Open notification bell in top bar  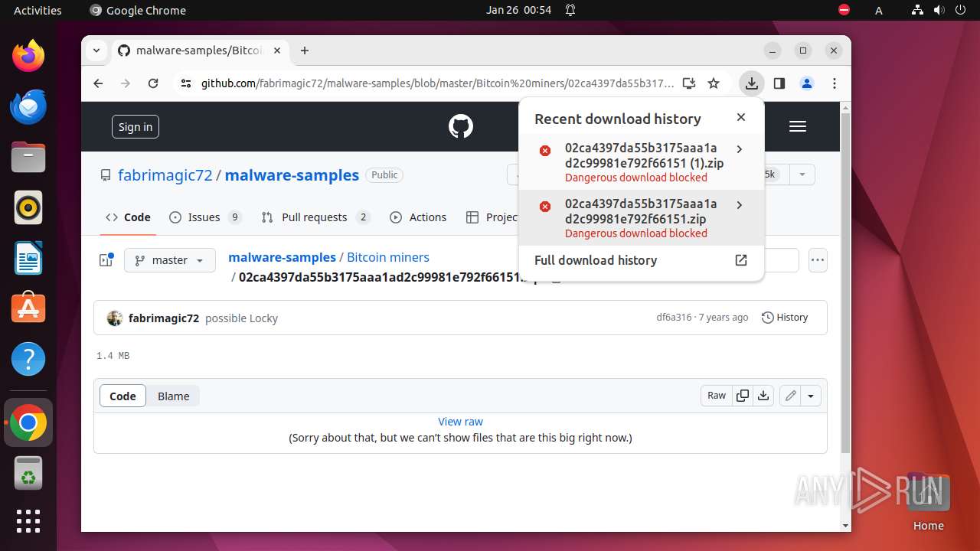click(570, 10)
